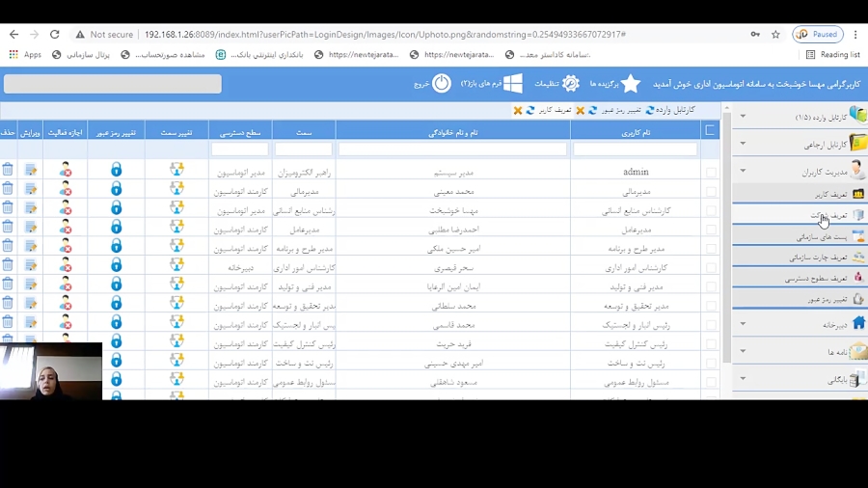Tick the select-all checkbox in table header
Image resolution: width=868 pixels, height=488 pixels.
point(711,130)
